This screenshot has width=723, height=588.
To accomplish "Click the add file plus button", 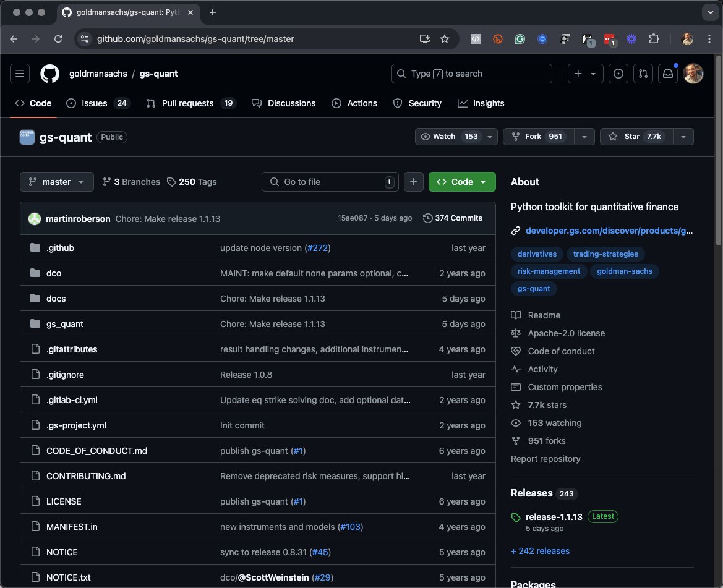I will click(x=414, y=182).
